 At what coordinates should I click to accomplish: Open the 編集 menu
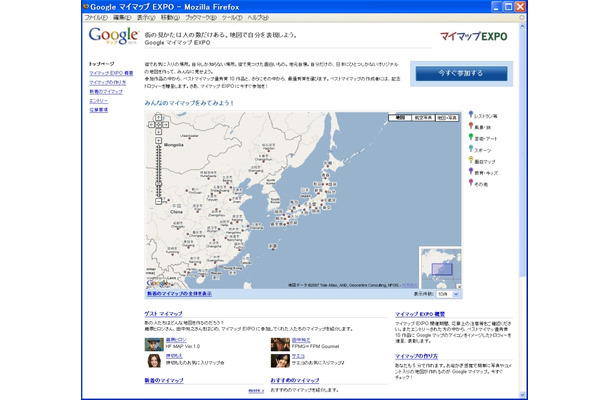coord(122,18)
